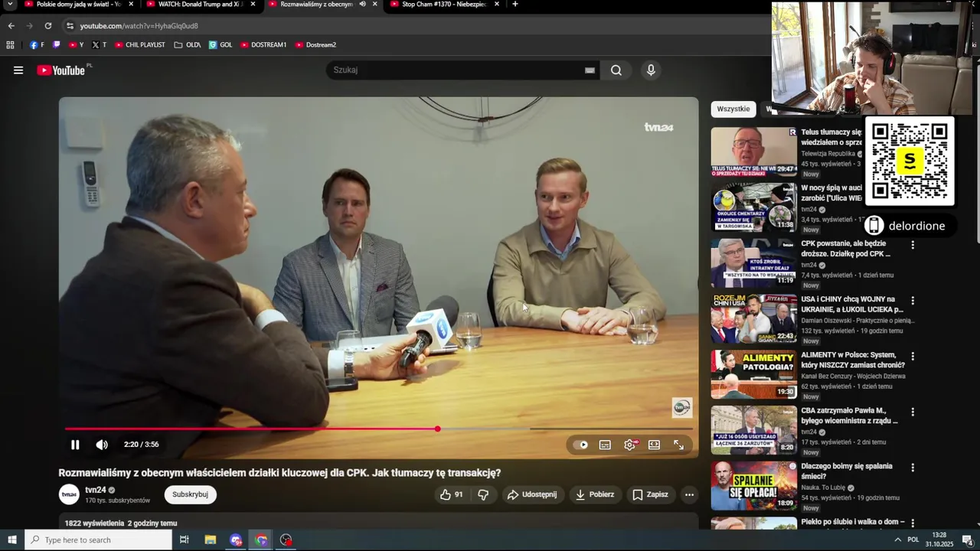Open more actions ellipsis below the video
The width and height of the screenshot is (980, 551).
click(x=689, y=494)
